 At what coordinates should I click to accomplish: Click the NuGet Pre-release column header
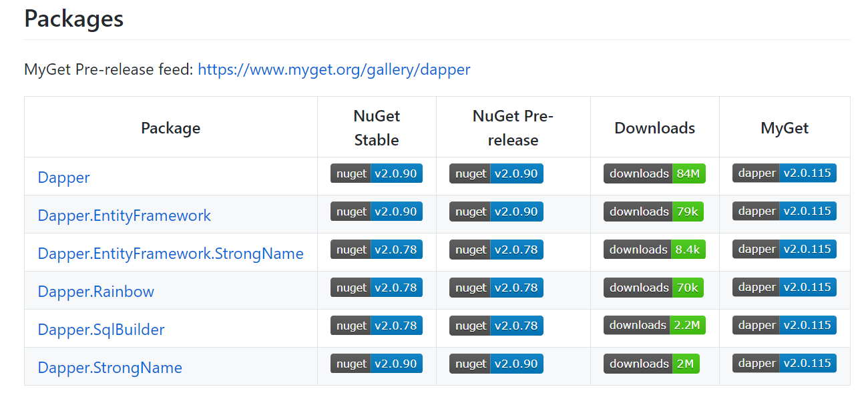tap(513, 127)
